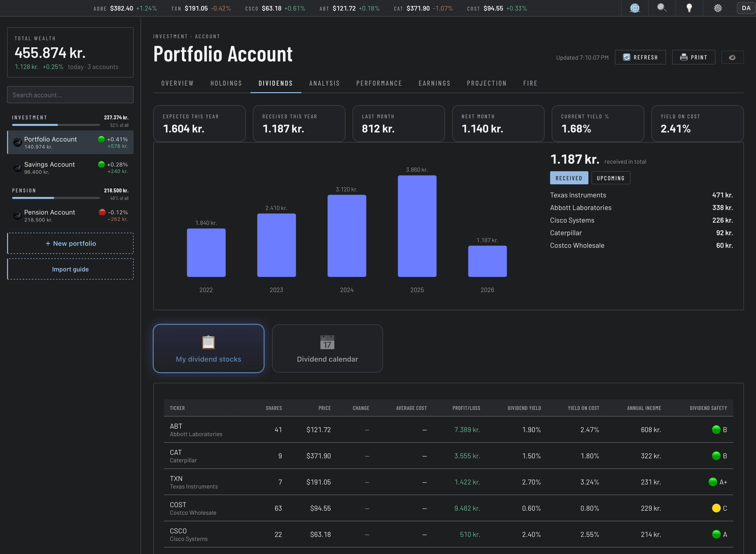Click the calendar icon on Dividend calendar card

tap(327, 342)
